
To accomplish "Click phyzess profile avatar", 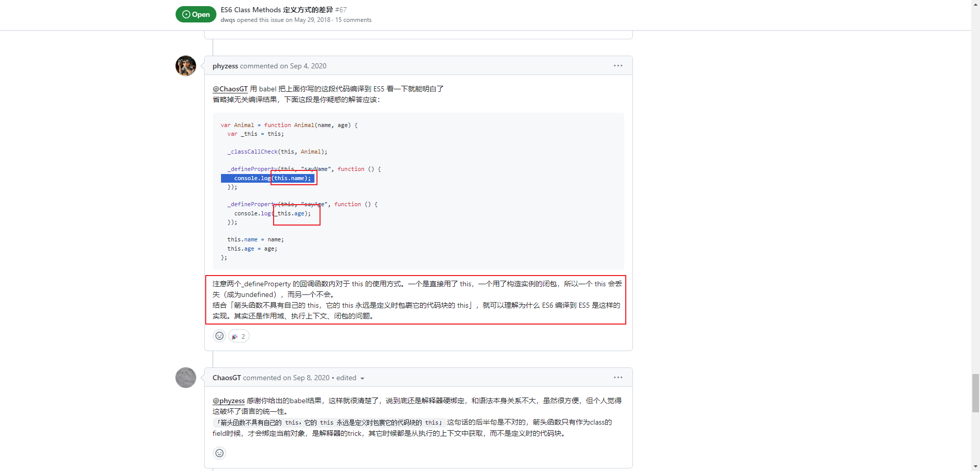I will [x=186, y=66].
